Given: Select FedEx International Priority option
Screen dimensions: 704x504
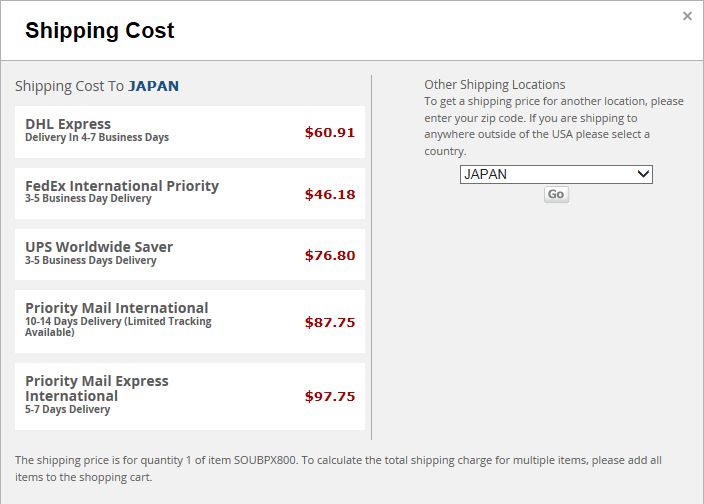Looking at the screenshot, I should [x=189, y=193].
